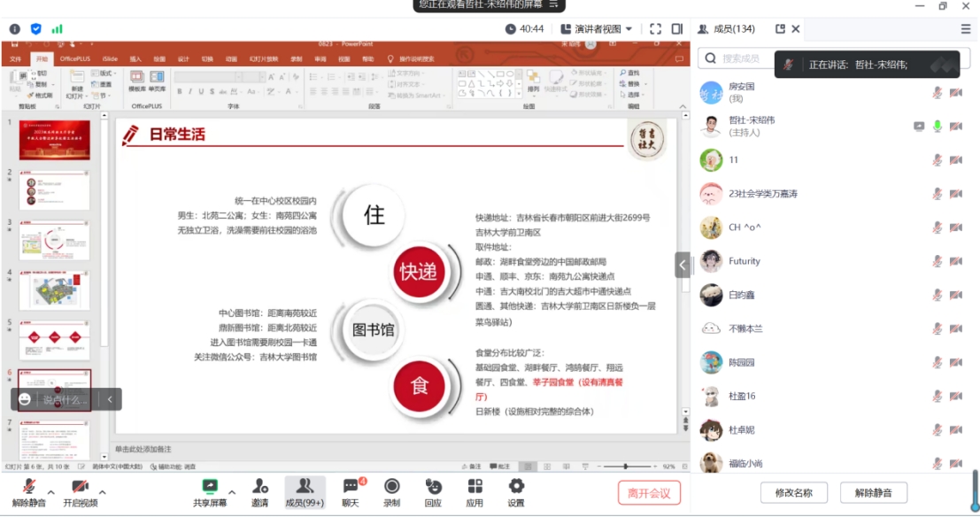Expand the video options arrow beside 开启视频
Image resolution: width=980 pixels, height=517 pixels.
pos(103,492)
